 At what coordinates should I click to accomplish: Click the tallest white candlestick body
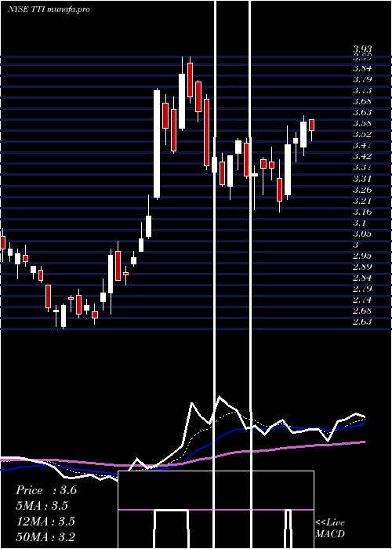157,144
